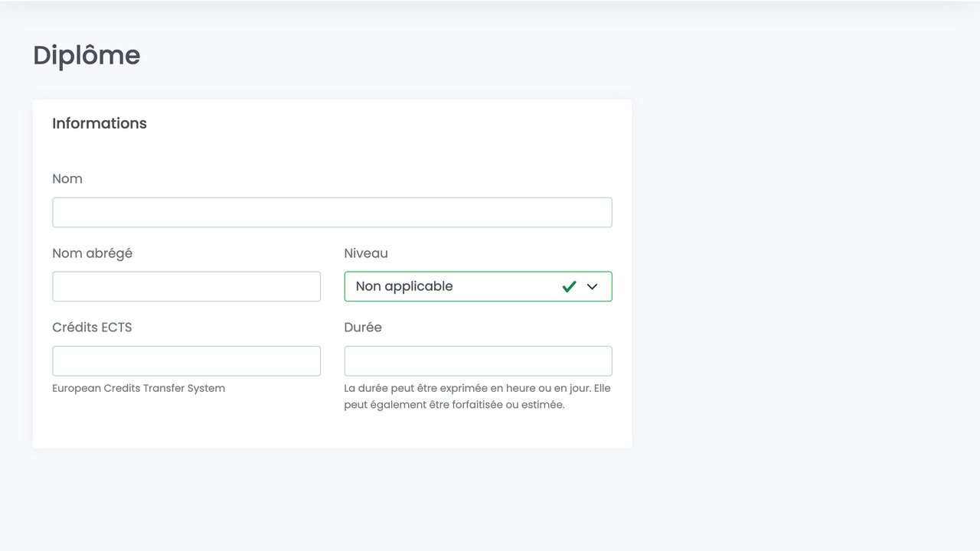Click the "Non applicable" selected value
Screen dimensions: 980x551
click(404, 286)
